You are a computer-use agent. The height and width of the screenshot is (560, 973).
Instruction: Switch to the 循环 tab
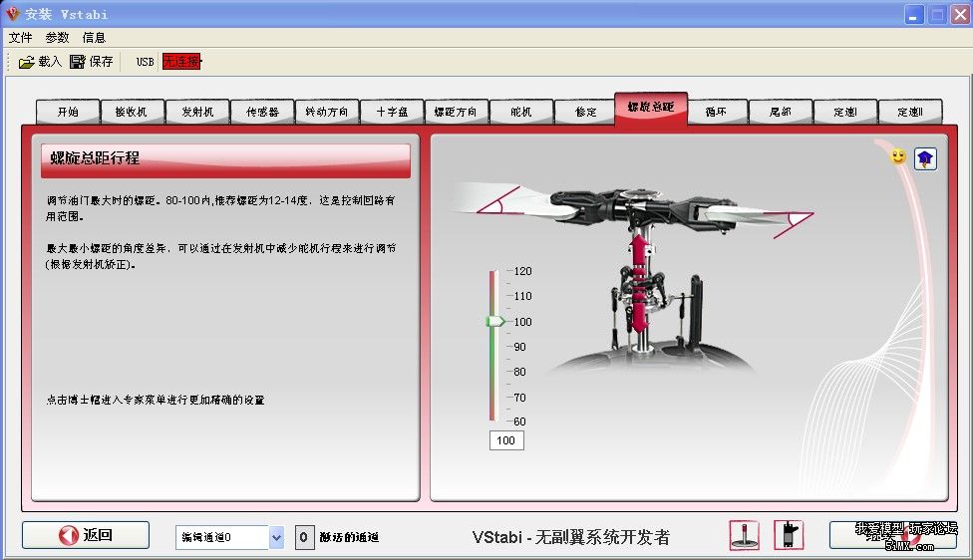click(717, 112)
